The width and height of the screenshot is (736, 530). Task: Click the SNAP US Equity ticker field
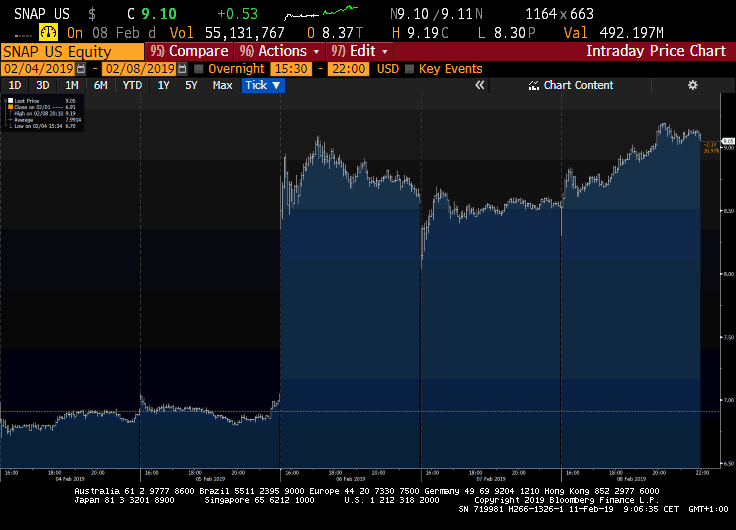click(72, 51)
